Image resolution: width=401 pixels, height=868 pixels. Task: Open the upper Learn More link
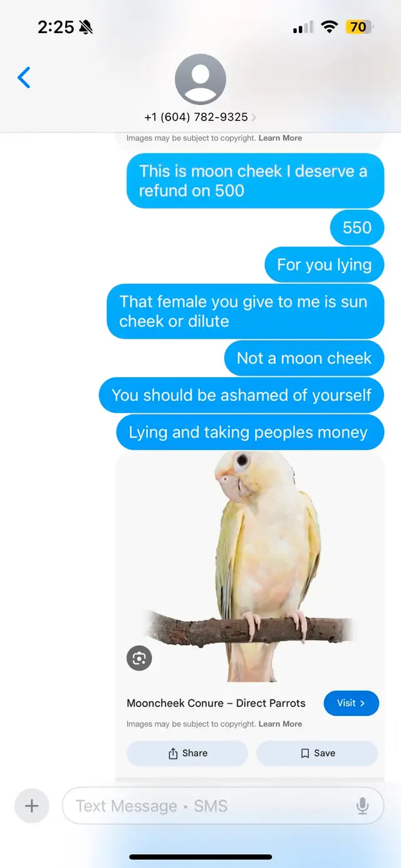pos(280,138)
